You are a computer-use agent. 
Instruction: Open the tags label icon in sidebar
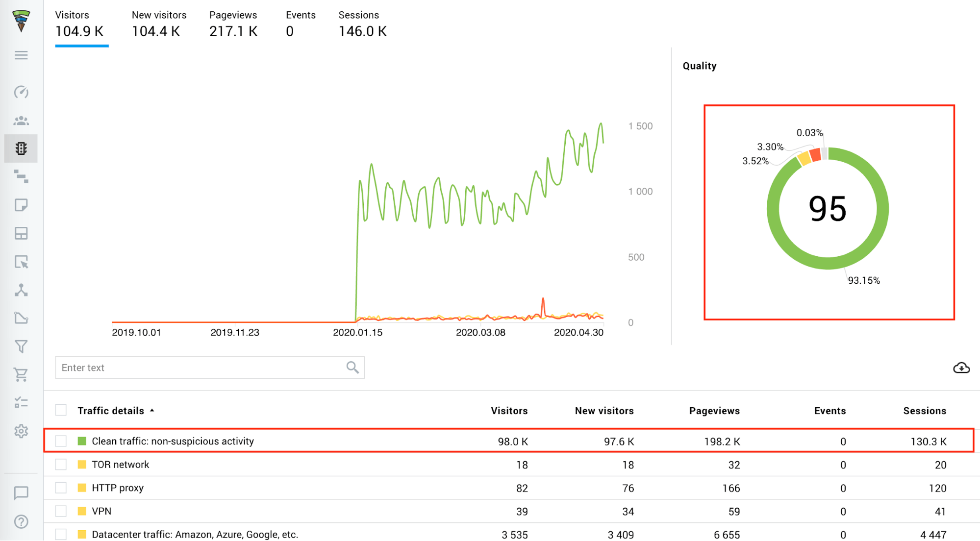[21, 318]
